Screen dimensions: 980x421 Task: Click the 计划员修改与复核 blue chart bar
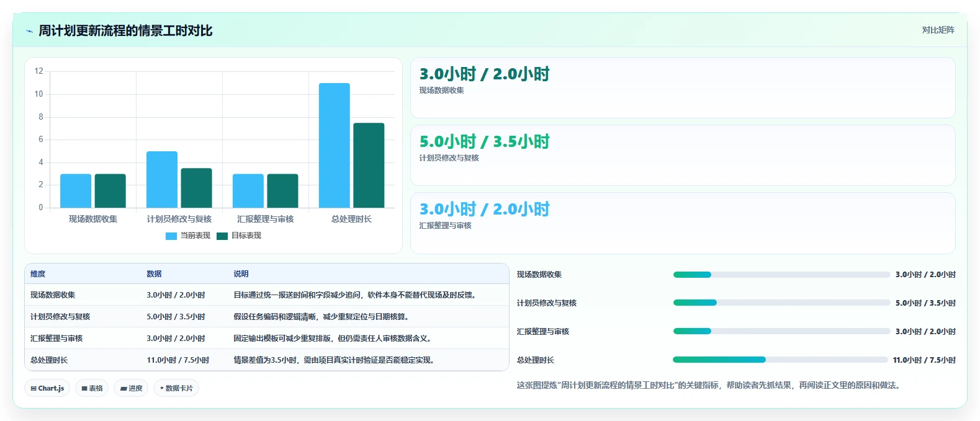pos(162,180)
